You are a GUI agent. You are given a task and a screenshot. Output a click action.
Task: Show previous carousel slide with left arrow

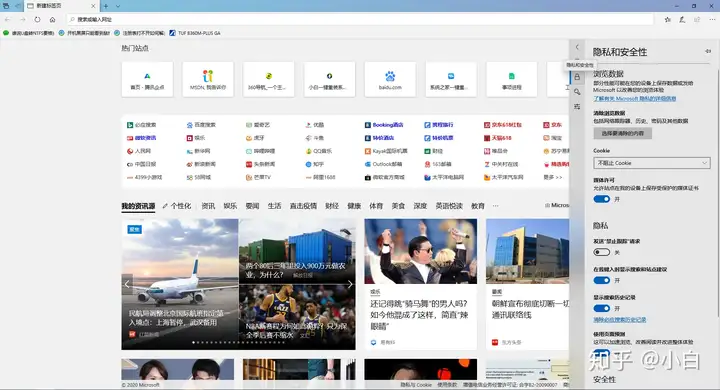(x=127, y=284)
